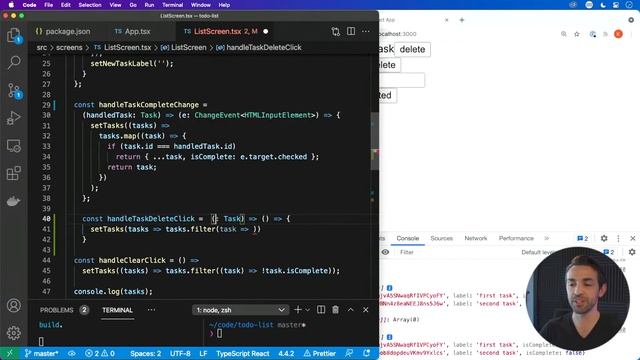The image size is (640, 360).
Task: Click Prettier in the status bar
Action: tap(320, 353)
